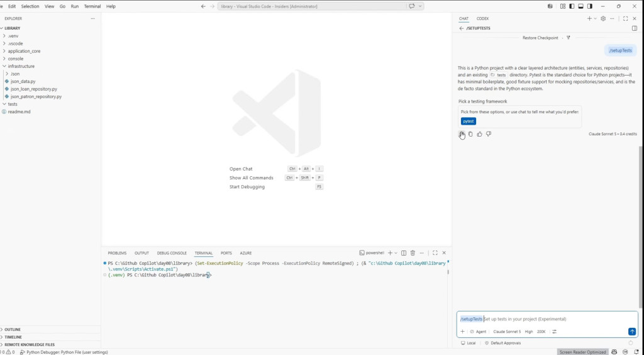Open json_patron_repository.py file
The height and width of the screenshot is (355, 644).
(x=50, y=96)
